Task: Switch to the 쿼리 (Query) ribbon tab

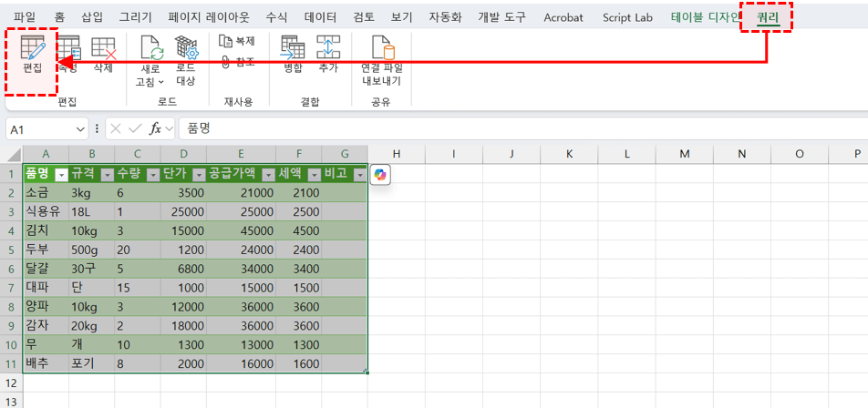Action: [768, 17]
